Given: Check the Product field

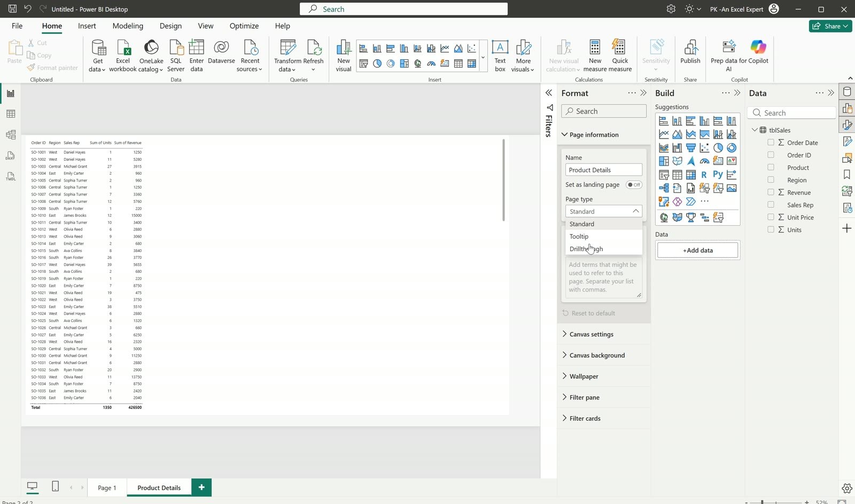Looking at the screenshot, I should coord(771,167).
